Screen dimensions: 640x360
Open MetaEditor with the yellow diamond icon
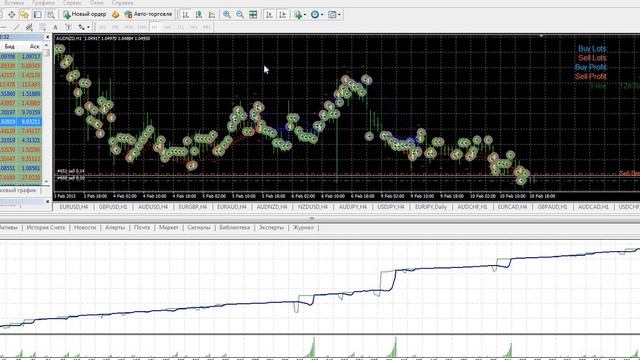(116, 15)
